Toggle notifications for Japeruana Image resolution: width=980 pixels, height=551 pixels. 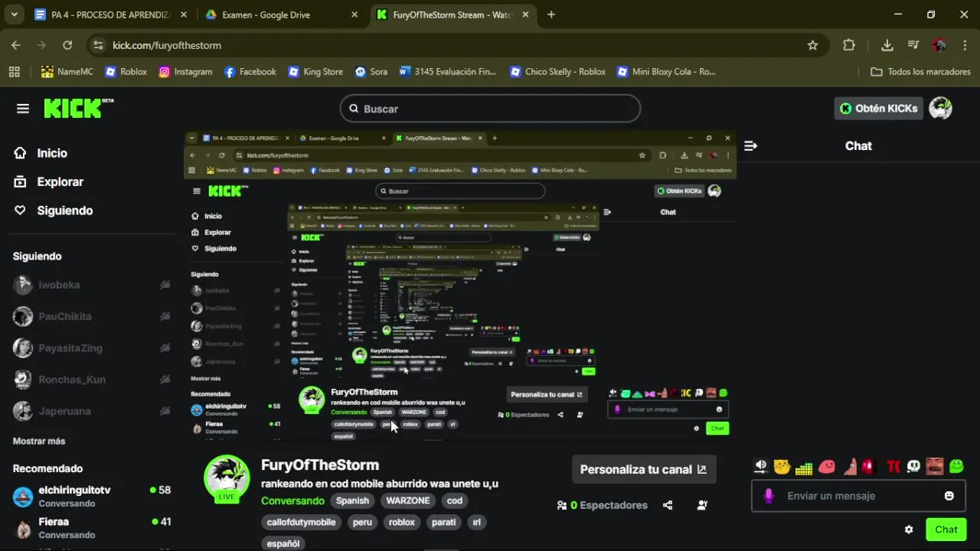[x=165, y=411]
